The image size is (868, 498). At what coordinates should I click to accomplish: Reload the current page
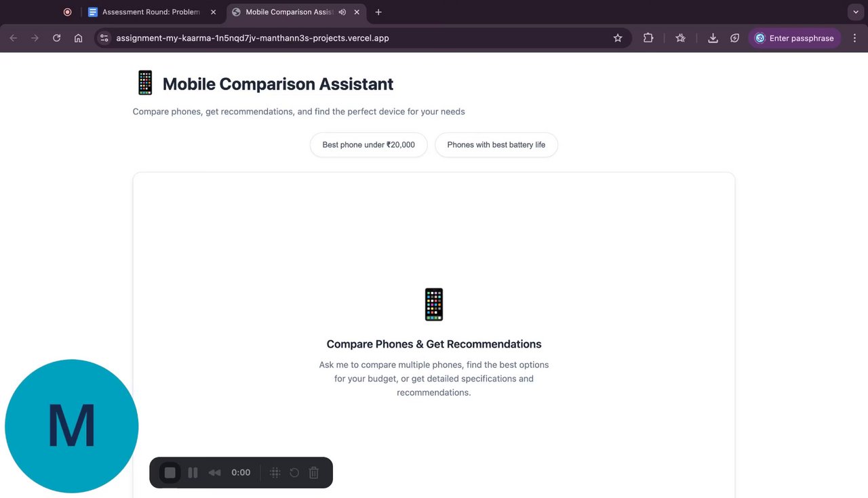point(57,38)
